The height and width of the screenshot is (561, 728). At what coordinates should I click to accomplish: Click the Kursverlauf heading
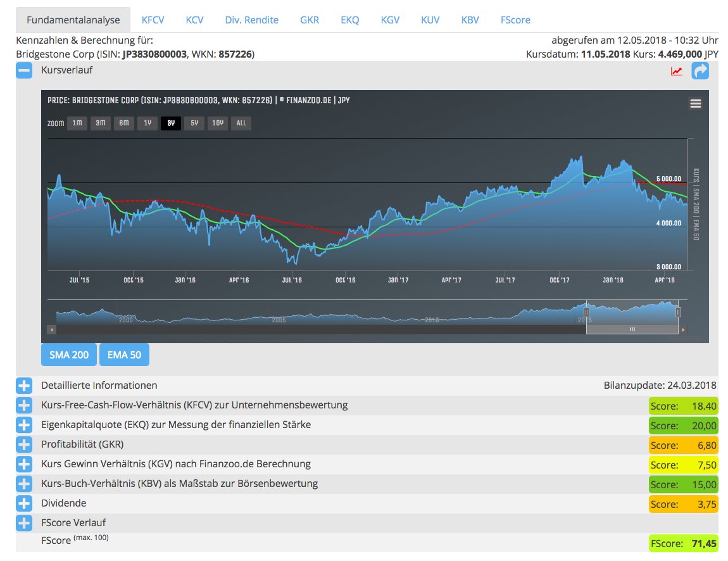[67, 70]
